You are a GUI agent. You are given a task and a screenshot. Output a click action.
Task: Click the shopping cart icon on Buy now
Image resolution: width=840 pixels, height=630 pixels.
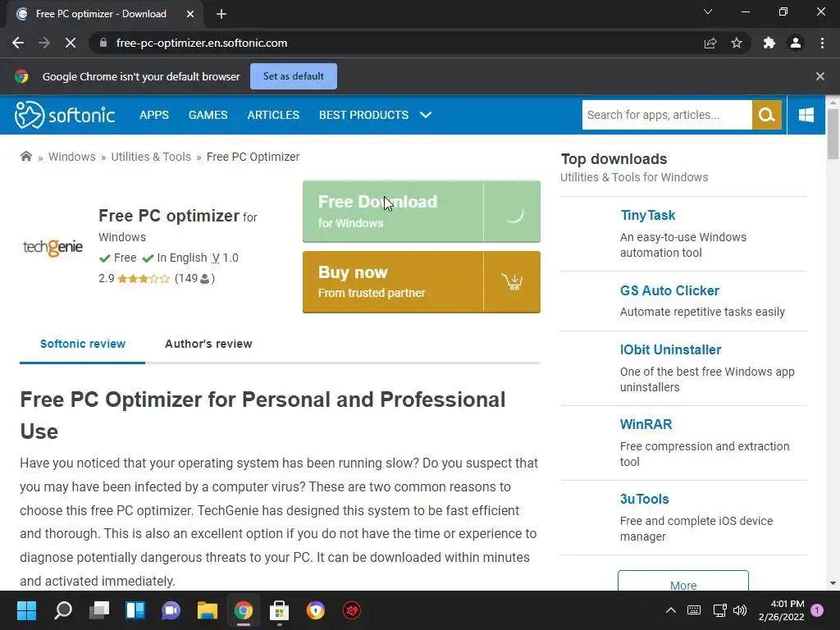512,282
